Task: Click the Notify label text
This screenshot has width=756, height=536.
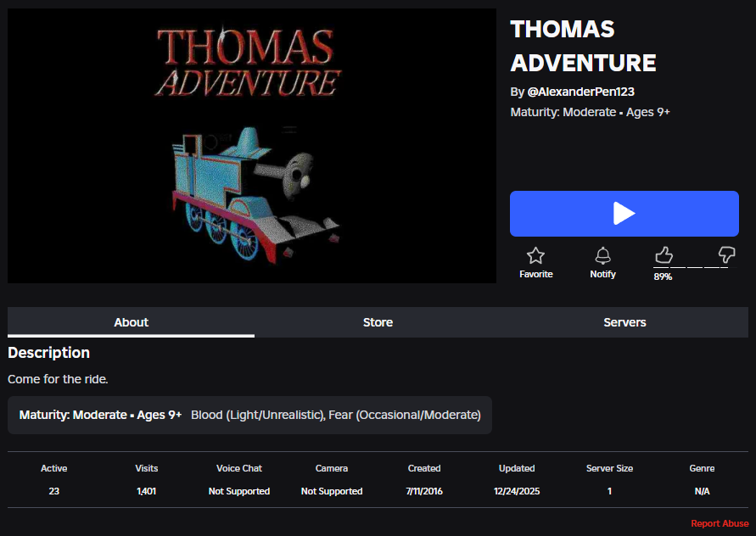Action: 602,274
